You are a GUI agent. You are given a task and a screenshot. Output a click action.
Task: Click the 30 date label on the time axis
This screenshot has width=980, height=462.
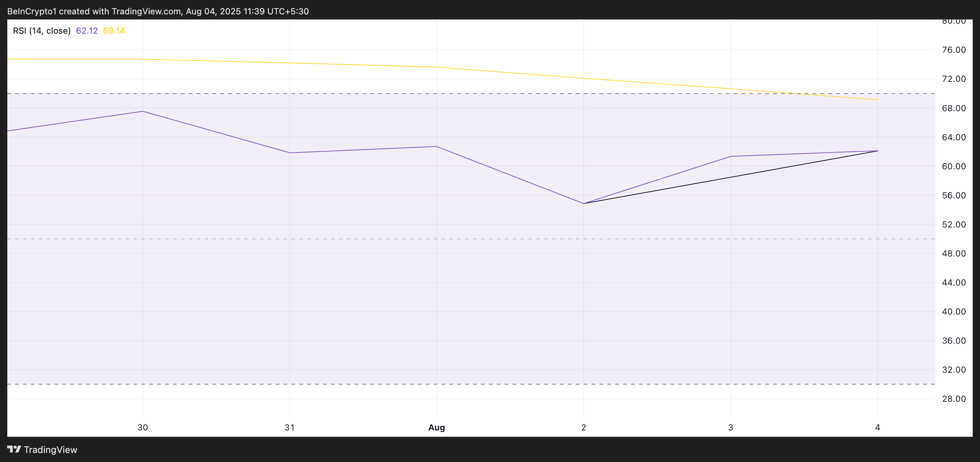[x=142, y=428]
